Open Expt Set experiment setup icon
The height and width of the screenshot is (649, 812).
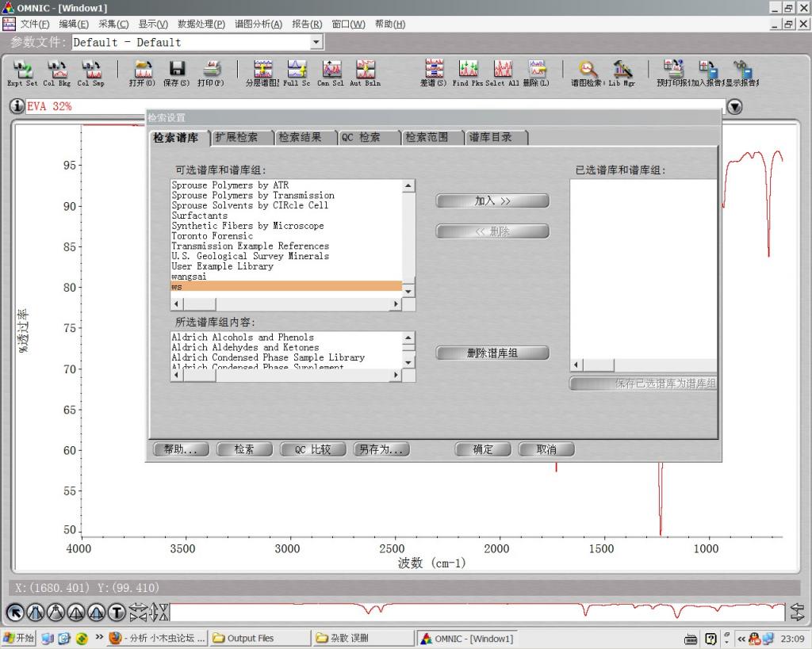click(22, 72)
